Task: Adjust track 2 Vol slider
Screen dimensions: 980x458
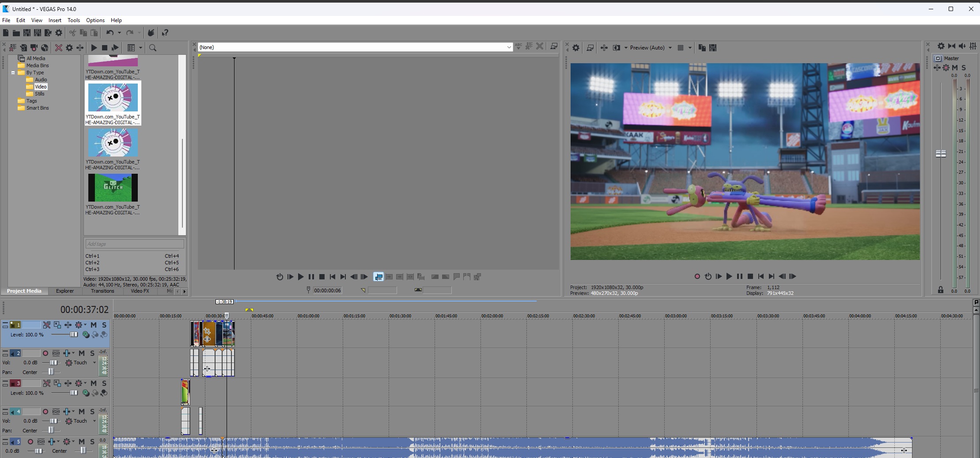Action: [53, 363]
